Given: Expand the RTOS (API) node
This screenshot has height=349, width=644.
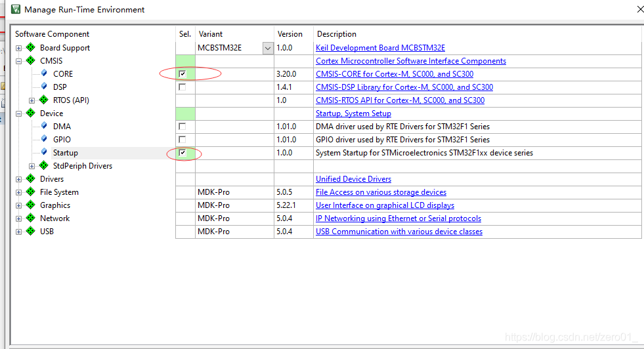Looking at the screenshot, I should (x=32, y=100).
